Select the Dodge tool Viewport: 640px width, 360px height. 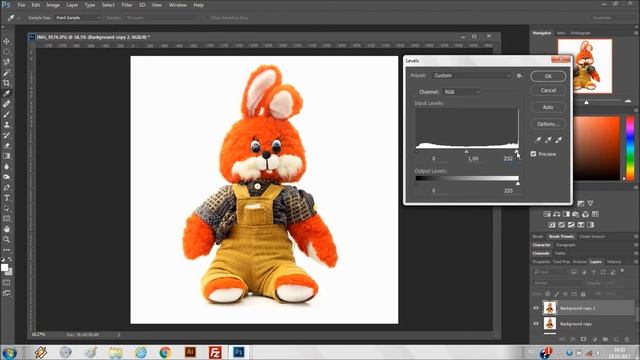click(x=7, y=177)
